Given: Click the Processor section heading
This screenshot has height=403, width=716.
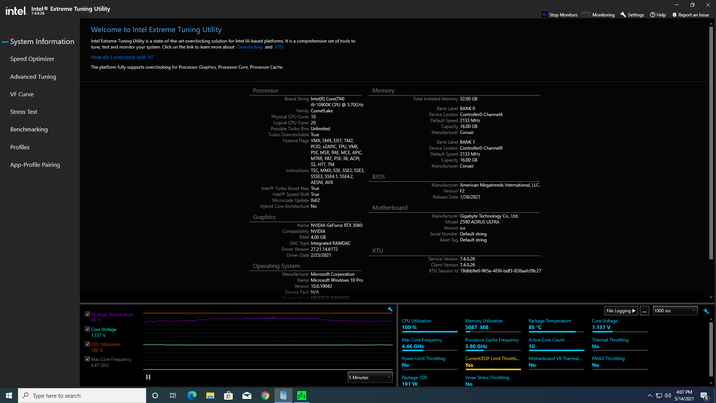Looking at the screenshot, I should pos(265,91).
